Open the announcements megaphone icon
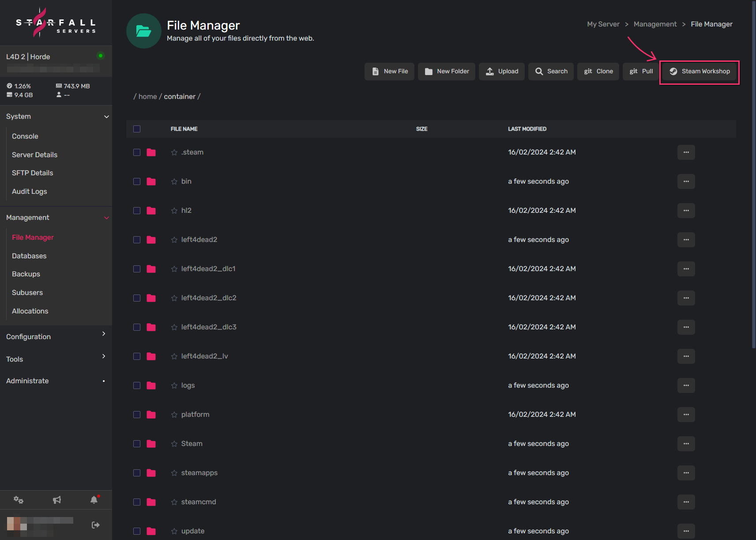Image resolution: width=756 pixels, height=540 pixels. [x=57, y=500]
